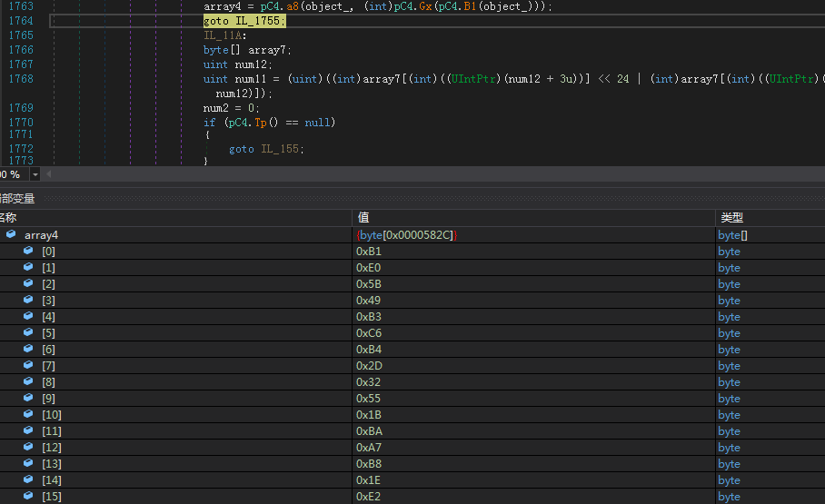Select the value 0xE0 cell
825x504 pixels.
click(533, 268)
